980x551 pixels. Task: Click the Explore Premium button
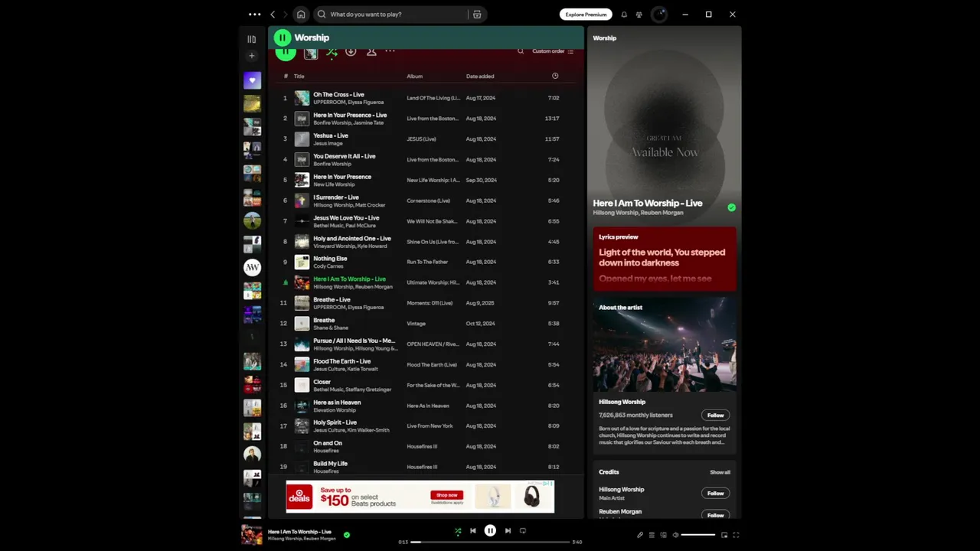586,15
